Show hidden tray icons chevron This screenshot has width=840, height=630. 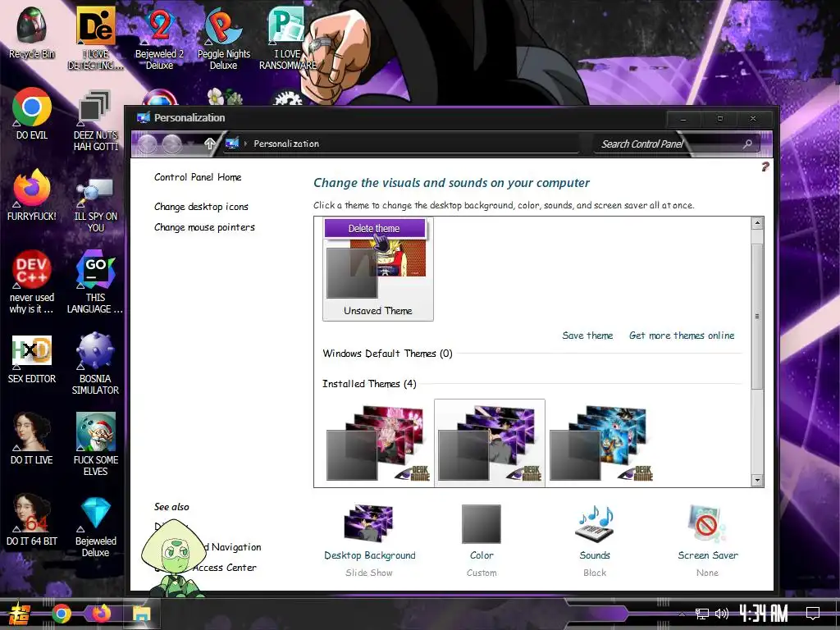coord(682,614)
